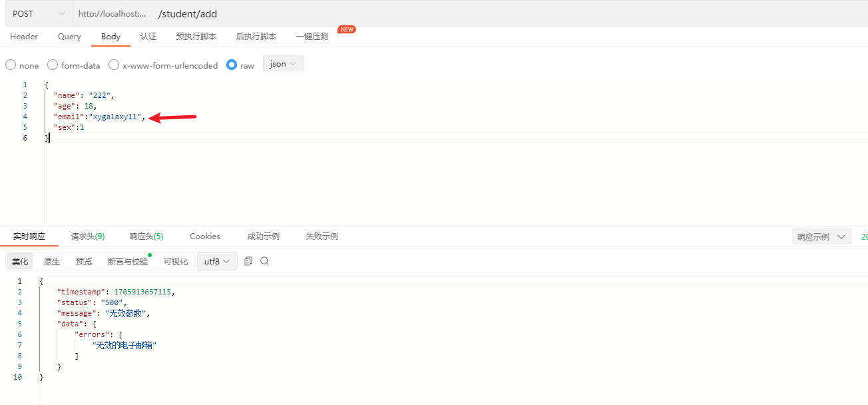Click the copy response icon
Screen dimensions: 868x405
248,261
